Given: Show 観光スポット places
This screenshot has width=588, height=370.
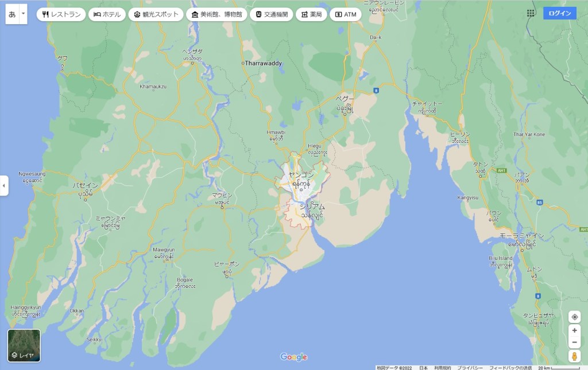Looking at the screenshot, I should pyautogui.click(x=156, y=14).
